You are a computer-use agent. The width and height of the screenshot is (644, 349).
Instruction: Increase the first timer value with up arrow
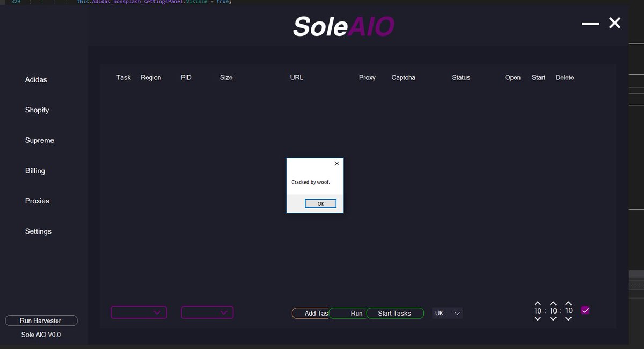538,303
